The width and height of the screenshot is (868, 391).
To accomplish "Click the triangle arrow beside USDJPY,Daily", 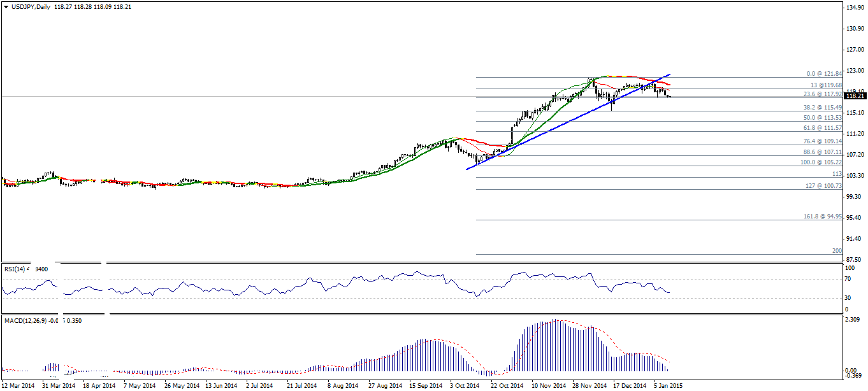I will (6, 6).
